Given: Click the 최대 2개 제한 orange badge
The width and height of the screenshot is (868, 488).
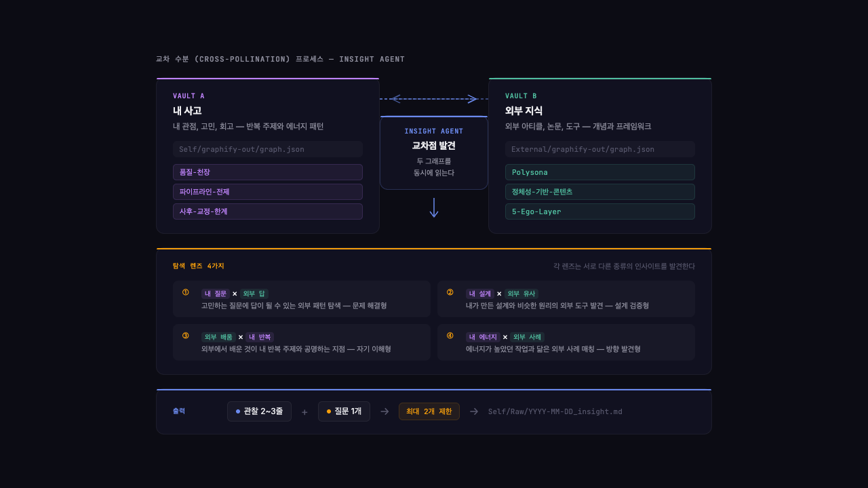Looking at the screenshot, I should tap(429, 411).
